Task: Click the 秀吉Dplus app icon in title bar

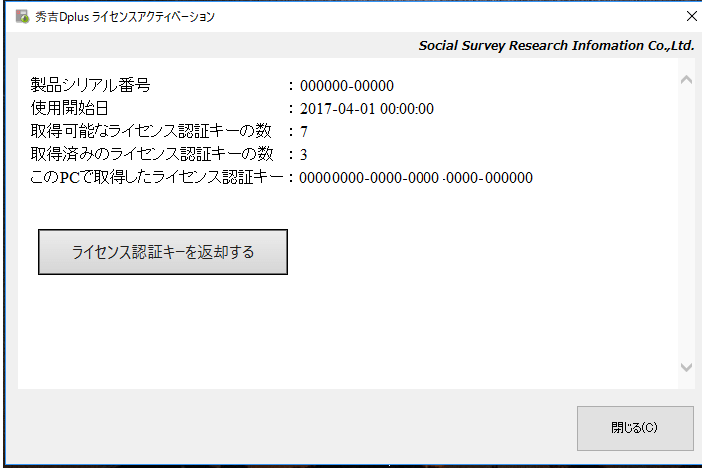Action: tap(22, 17)
